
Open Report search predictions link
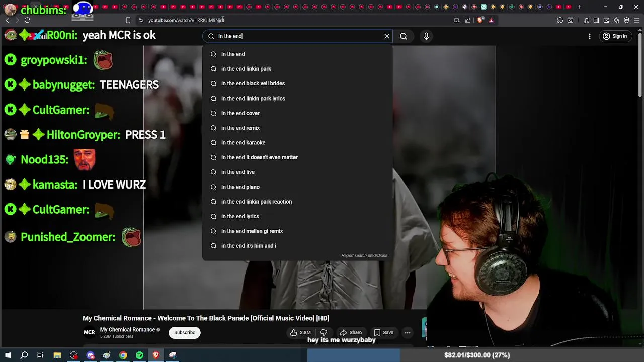coord(364,256)
